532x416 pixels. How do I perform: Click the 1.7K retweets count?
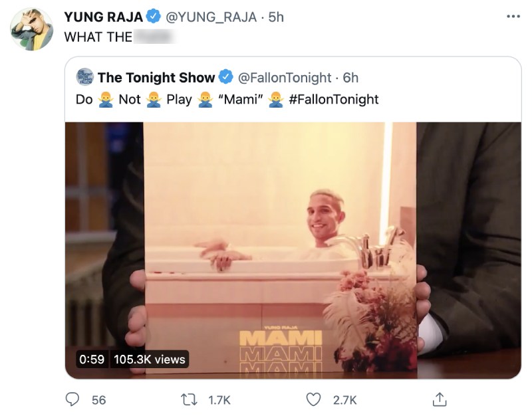219,400
